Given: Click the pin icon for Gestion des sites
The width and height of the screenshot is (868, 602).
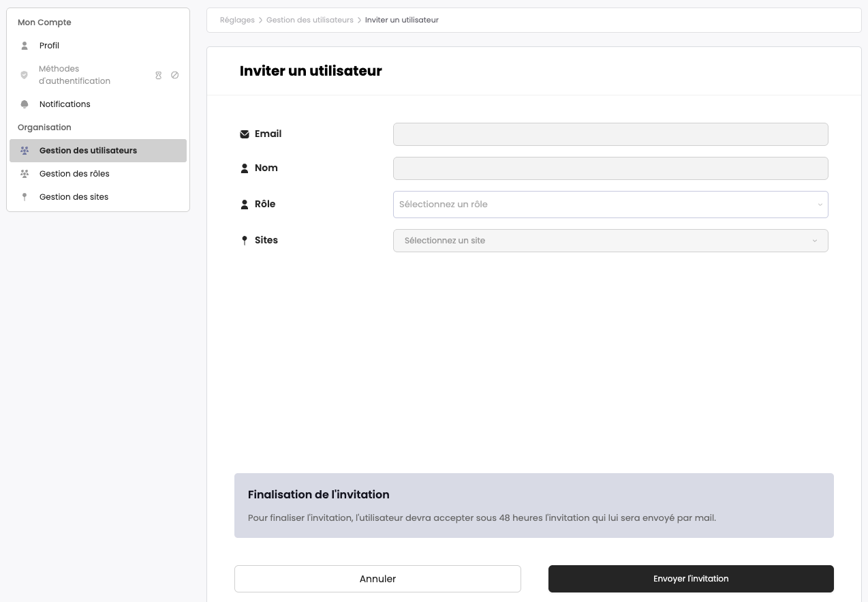Looking at the screenshot, I should pos(25,197).
